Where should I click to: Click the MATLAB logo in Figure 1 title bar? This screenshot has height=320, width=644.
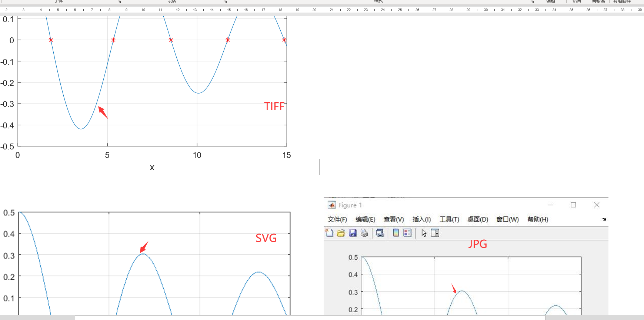pyautogui.click(x=332, y=205)
